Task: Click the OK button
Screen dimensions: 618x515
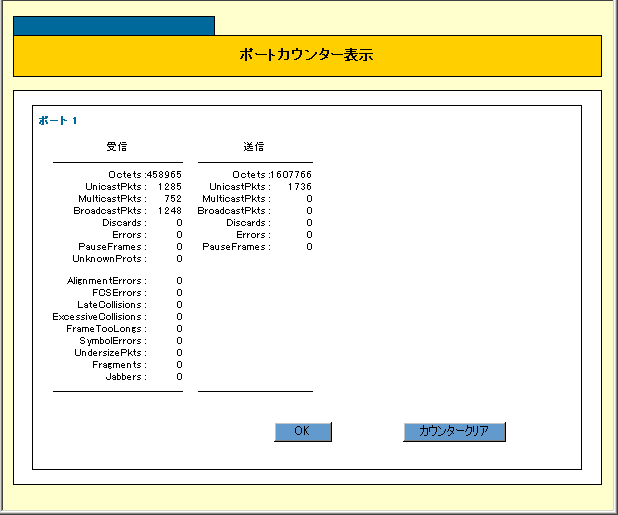Action: click(302, 431)
